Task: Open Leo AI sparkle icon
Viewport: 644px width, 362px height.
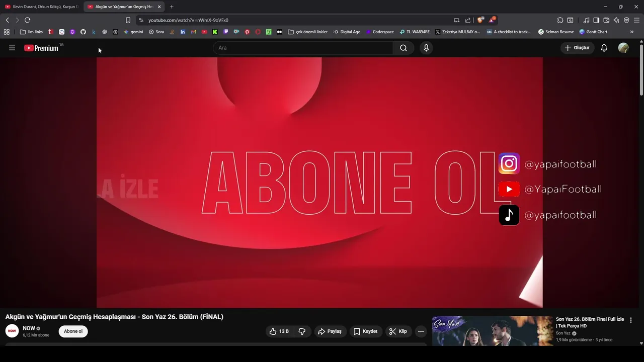Action: pos(616,20)
